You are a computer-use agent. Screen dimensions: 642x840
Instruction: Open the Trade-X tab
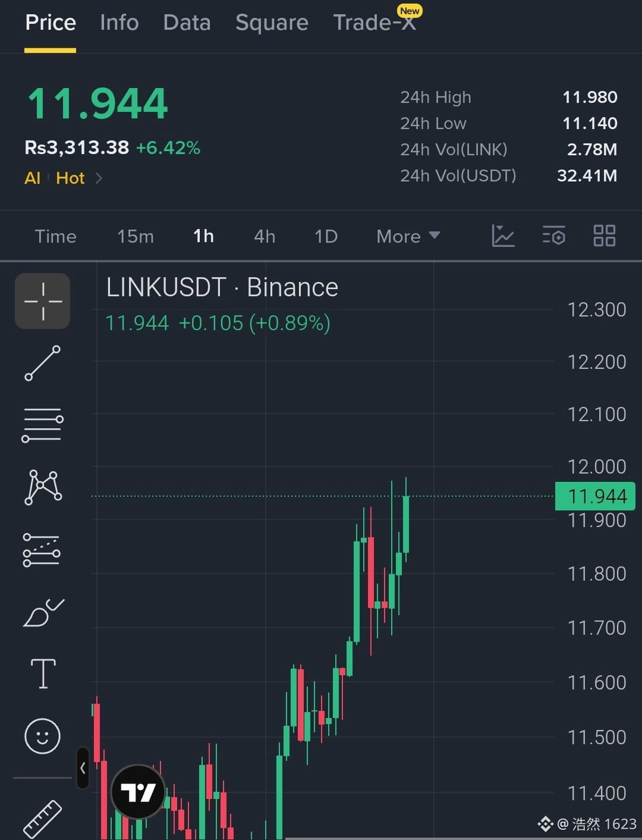(374, 23)
